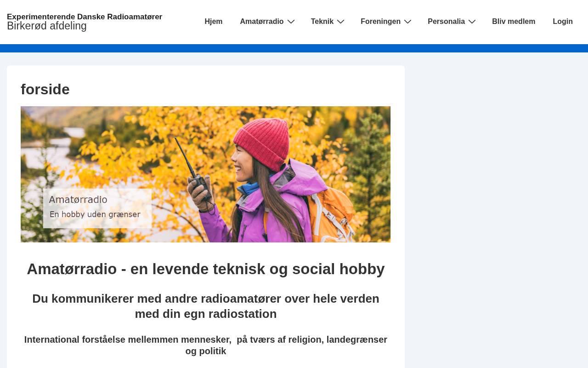Click the Birkerød afdeling subtitle
588x368 pixels.
click(x=47, y=26)
